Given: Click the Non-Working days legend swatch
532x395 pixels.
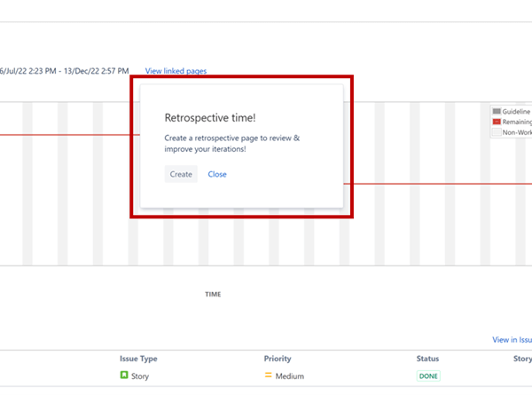Looking at the screenshot, I should click(x=497, y=132).
